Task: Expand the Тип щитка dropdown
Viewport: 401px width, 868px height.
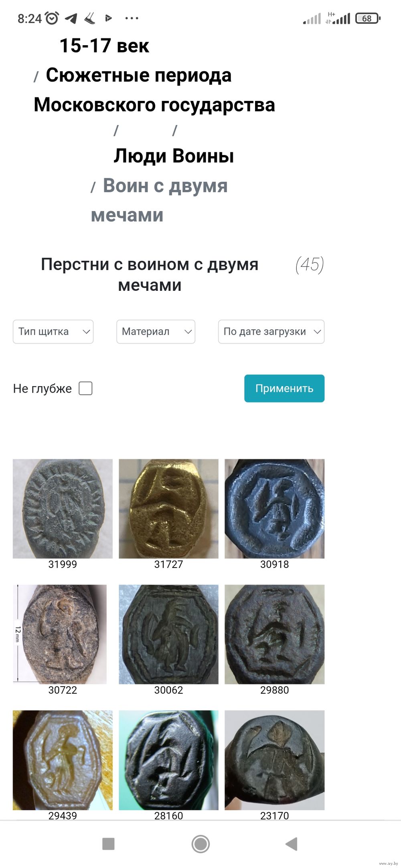Action: tap(53, 331)
